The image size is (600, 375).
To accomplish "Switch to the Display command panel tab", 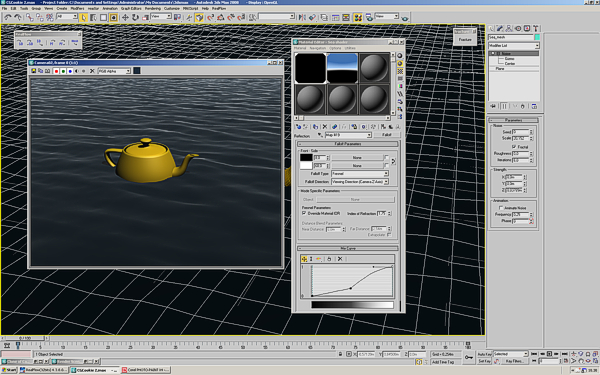I will 527,28.
